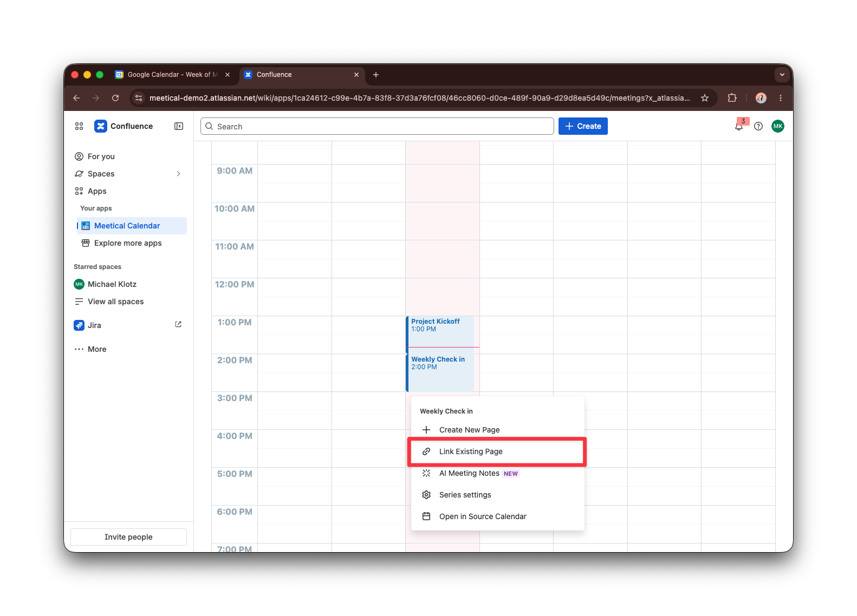Open Explore more apps link

click(128, 243)
